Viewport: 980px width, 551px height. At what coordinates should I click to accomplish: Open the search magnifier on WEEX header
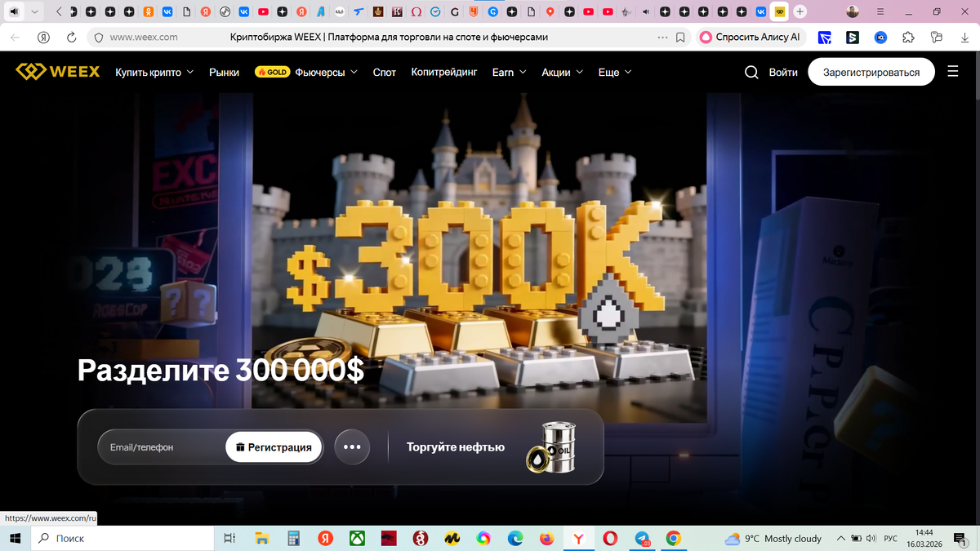(751, 72)
